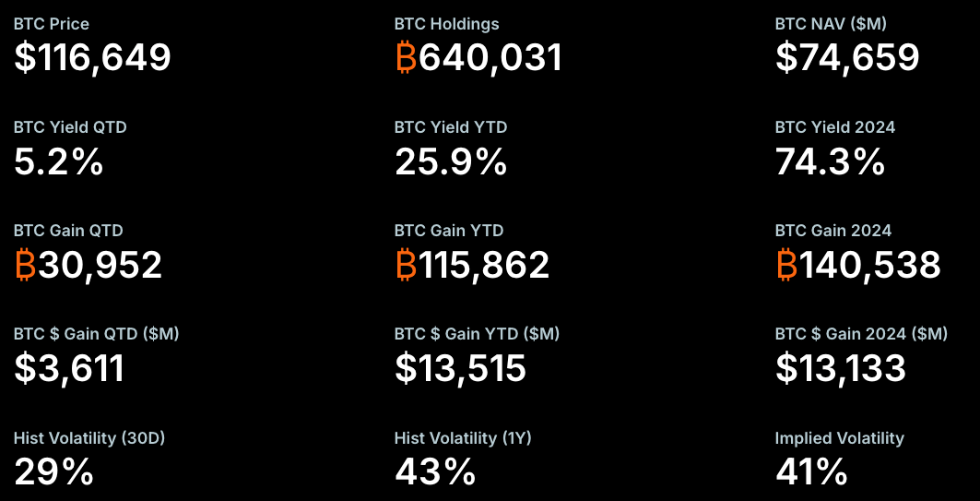Screen dimensions: 980x501
Task: Click the Bitcoin symbol beside 640,031 holdings
Action: 406,58
